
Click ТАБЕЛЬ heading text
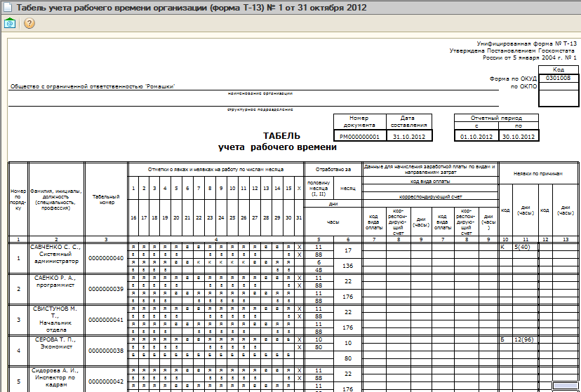281,136
